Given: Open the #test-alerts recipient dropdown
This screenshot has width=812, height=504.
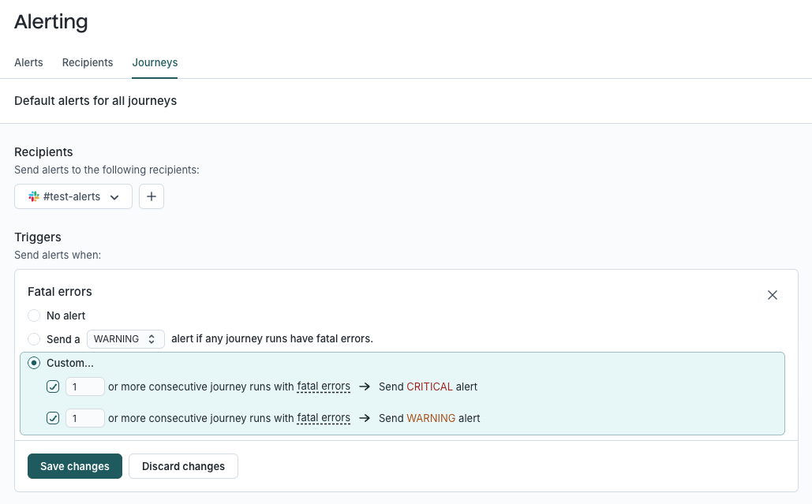Looking at the screenshot, I should pos(73,196).
